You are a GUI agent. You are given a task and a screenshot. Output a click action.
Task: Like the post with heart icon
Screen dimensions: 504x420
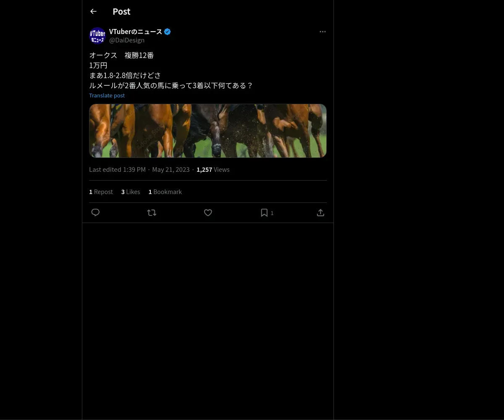pos(208,213)
